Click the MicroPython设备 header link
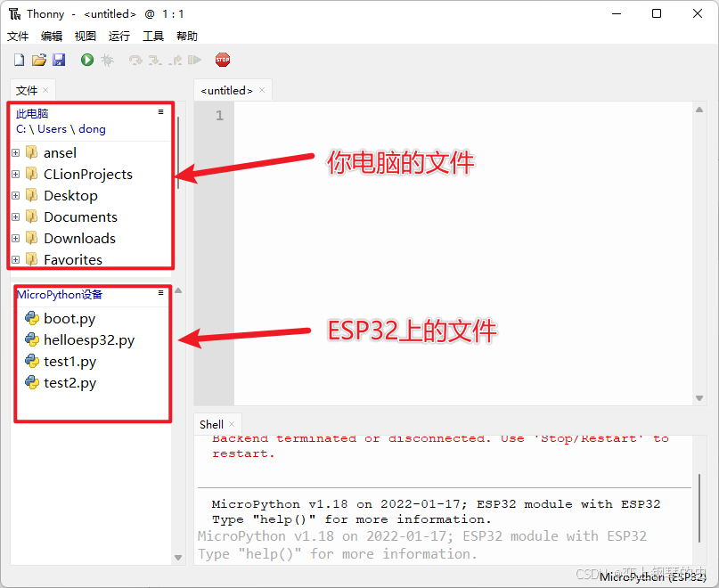Viewport: 719px width, 588px height. pos(60,295)
